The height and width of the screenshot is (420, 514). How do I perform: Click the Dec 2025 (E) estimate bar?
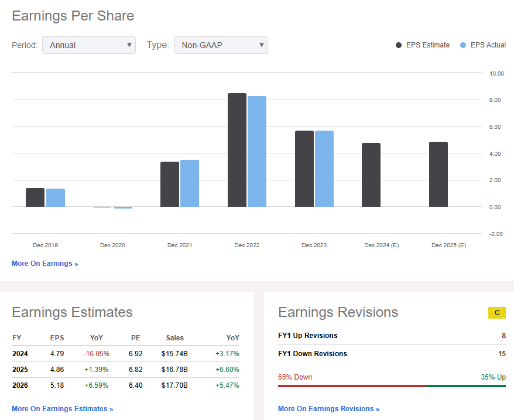(438, 174)
